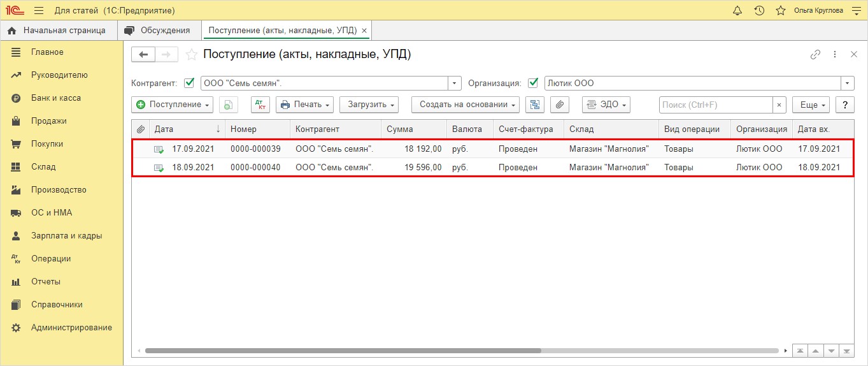Go back with left arrow button
The height and width of the screenshot is (366, 868).
tap(143, 54)
